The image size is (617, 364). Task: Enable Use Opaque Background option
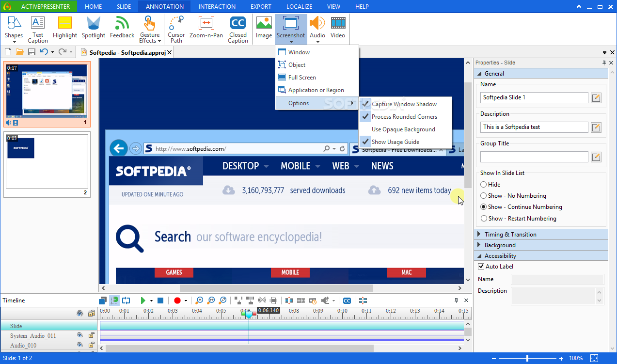(x=405, y=129)
